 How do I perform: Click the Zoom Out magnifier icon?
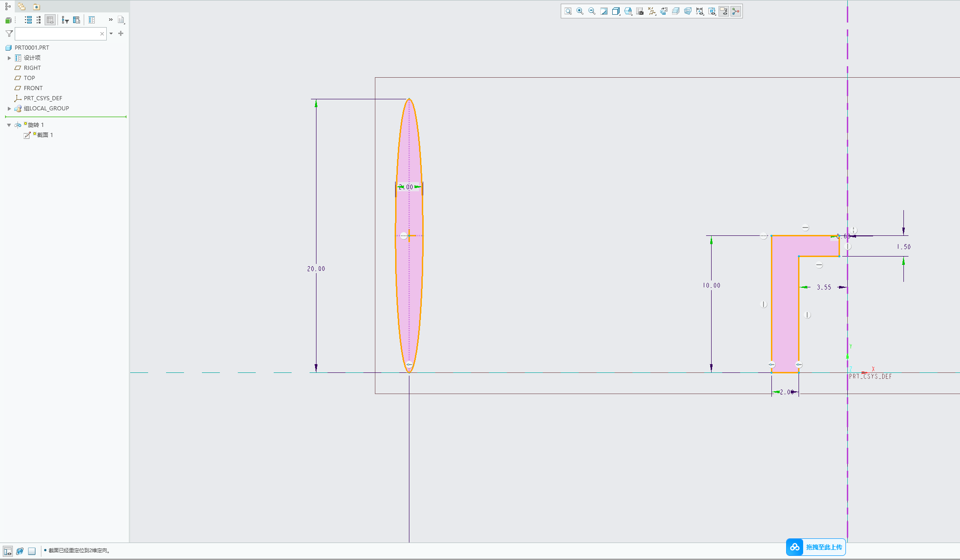coord(592,11)
